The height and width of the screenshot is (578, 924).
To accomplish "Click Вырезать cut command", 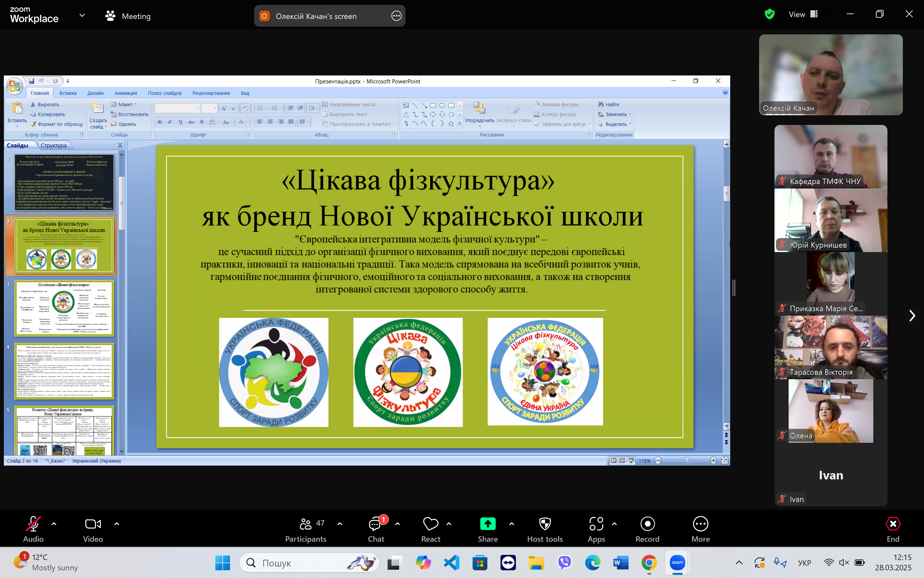I will (44, 104).
